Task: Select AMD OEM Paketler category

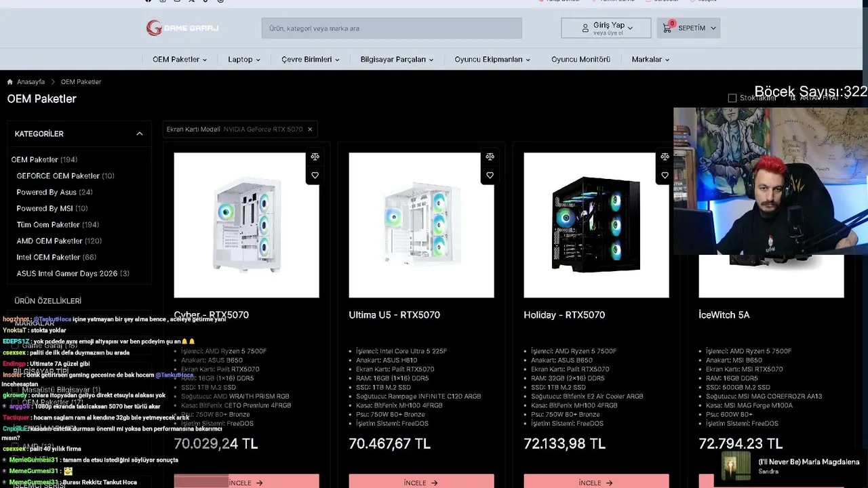Action: 59,241
